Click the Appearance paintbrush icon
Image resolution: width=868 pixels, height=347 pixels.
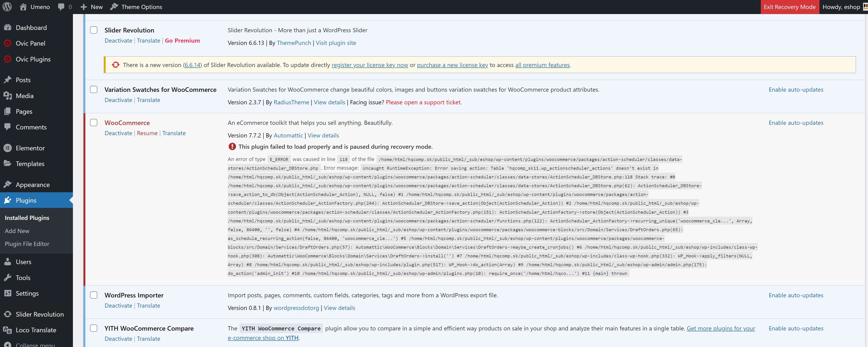8,184
